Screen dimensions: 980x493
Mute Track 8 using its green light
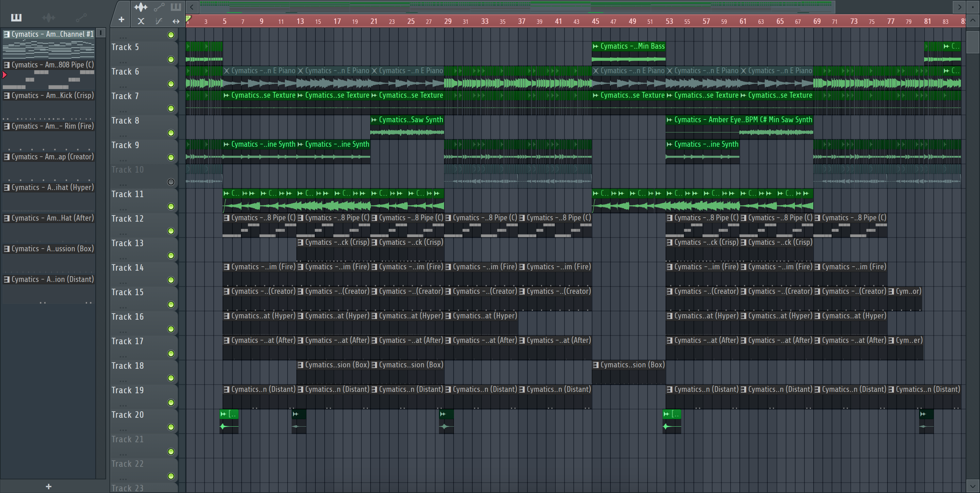click(171, 133)
